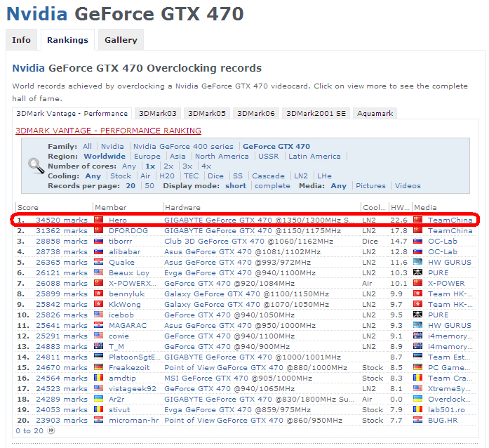The height and width of the screenshot is (448, 489).
Task: Filter cooling by Stock
Action: [121, 176]
